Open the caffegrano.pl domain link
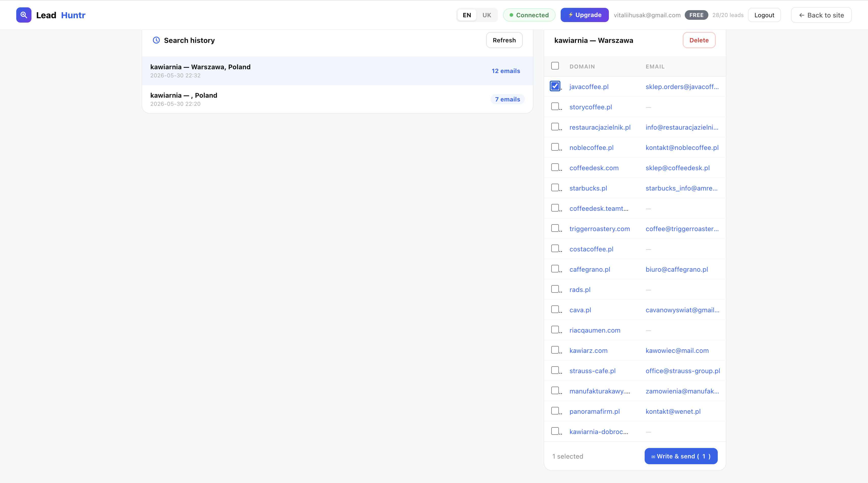This screenshot has width=868, height=483. (x=590, y=269)
